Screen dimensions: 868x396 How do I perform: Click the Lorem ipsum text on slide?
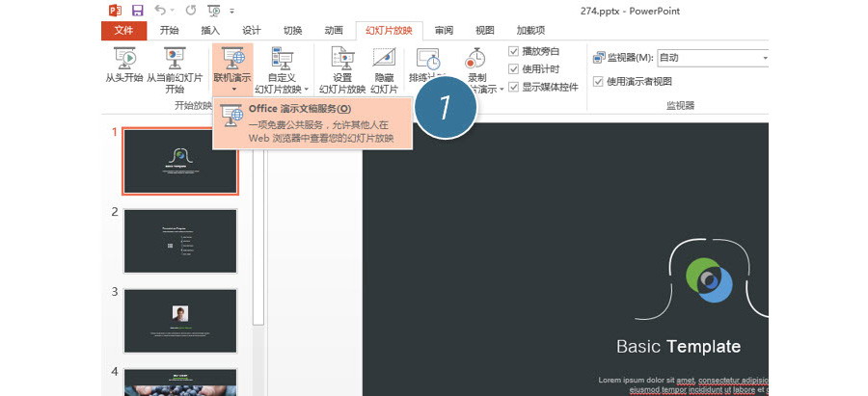tap(683, 385)
